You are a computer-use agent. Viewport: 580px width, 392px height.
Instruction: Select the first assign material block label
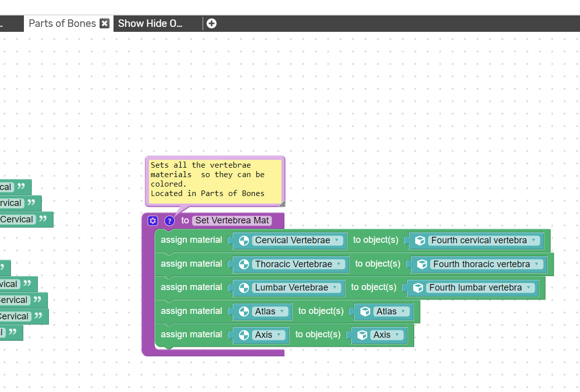(191, 240)
